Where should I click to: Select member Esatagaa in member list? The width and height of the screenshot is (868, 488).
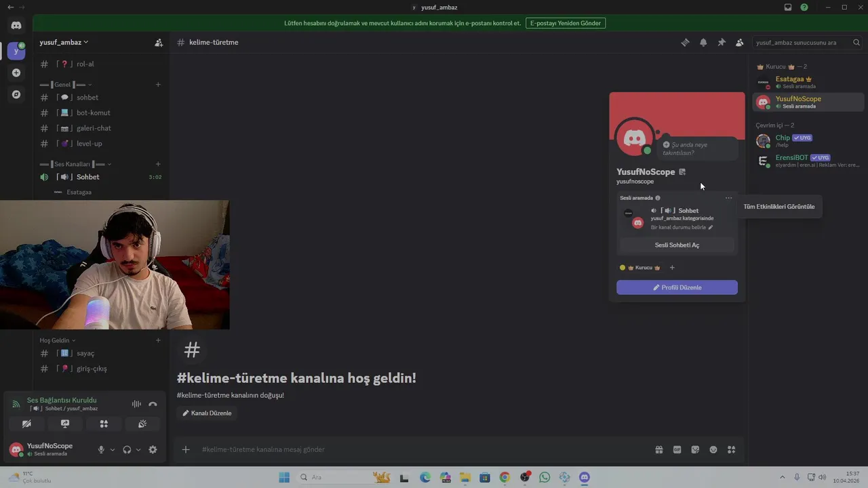tap(808, 83)
